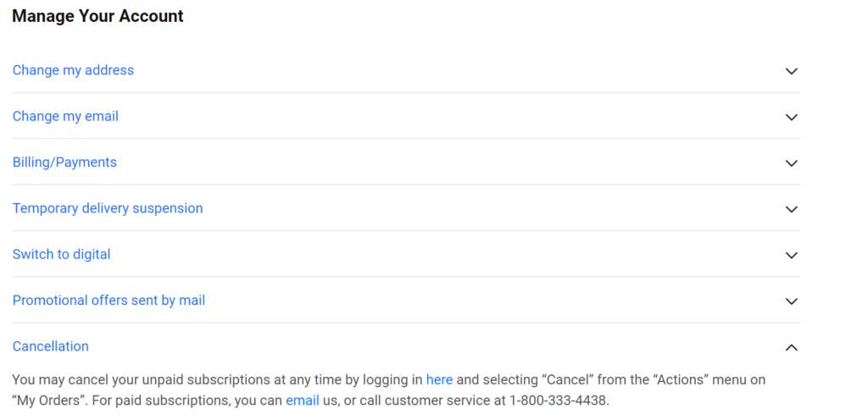868x420 pixels.
Task: Open the Change my address title
Action: [x=73, y=70]
